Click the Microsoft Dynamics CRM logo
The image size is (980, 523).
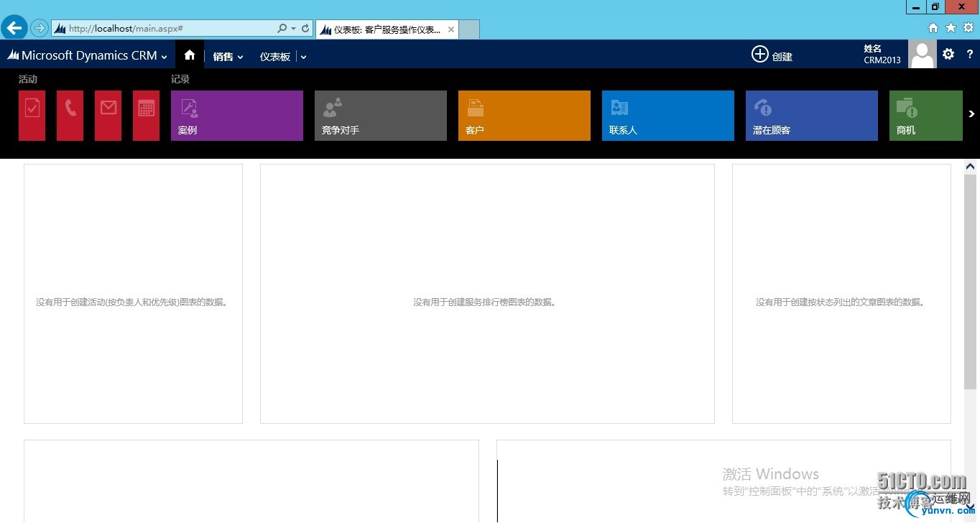pyautogui.click(x=82, y=55)
